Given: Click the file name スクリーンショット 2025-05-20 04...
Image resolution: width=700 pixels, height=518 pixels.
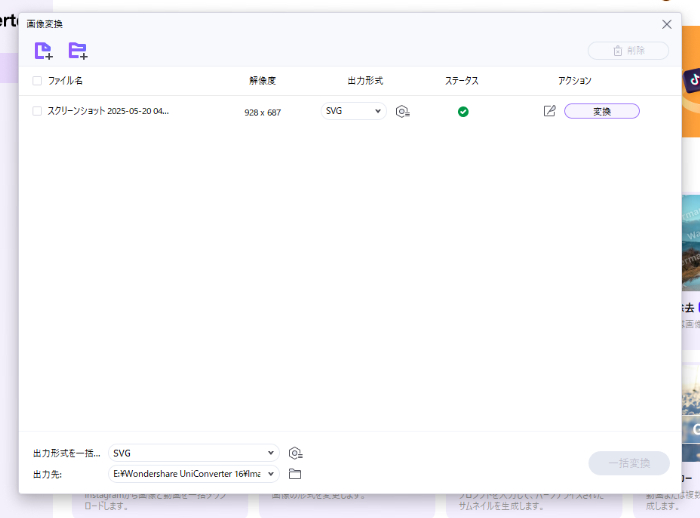Looking at the screenshot, I should (108, 111).
